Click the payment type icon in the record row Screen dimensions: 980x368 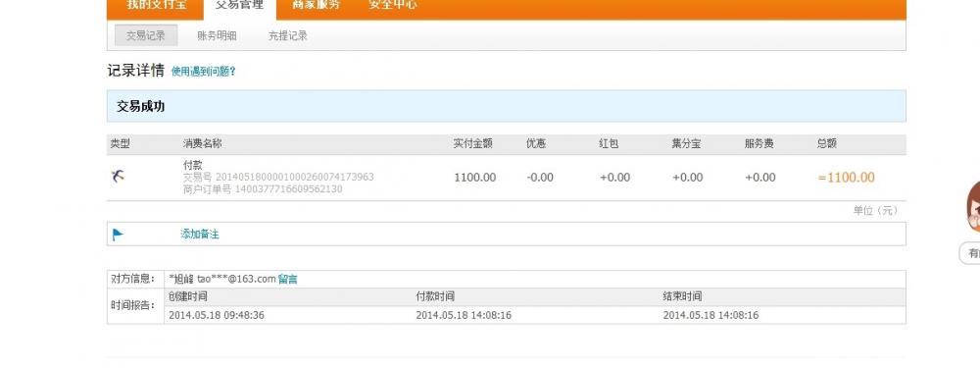click(x=118, y=177)
